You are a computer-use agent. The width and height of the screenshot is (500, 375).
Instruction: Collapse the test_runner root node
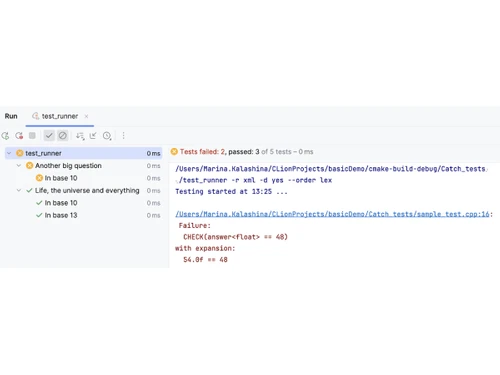tap(9, 153)
